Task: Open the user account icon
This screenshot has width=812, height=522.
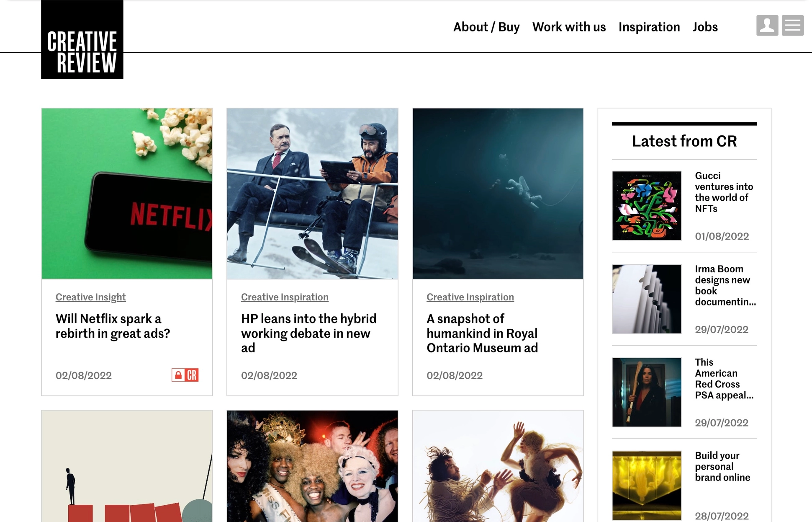Action: click(767, 26)
